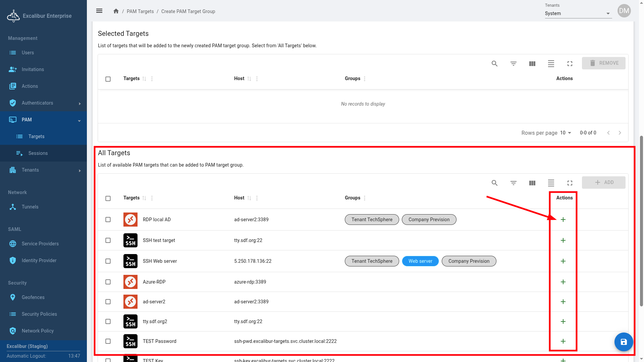Check the SSH test target row checkbox
This screenshot has height=362, width=644.
108,240
